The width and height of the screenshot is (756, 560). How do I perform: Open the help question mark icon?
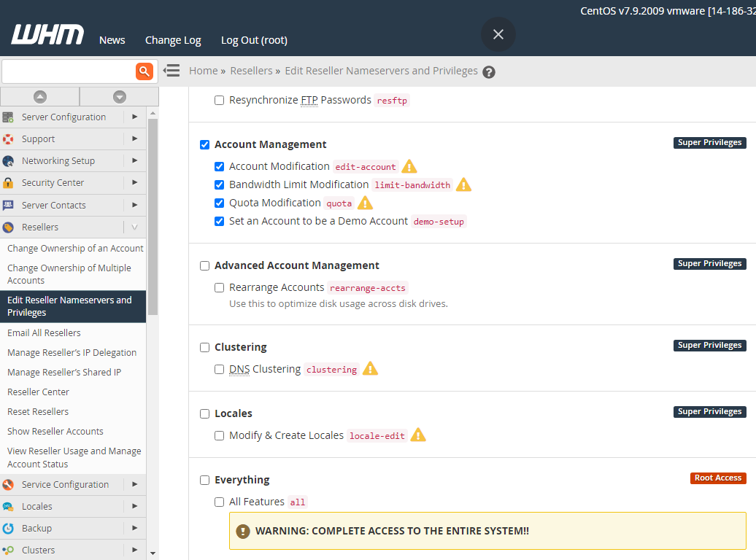pyautogui.click(x=489, y=71)
